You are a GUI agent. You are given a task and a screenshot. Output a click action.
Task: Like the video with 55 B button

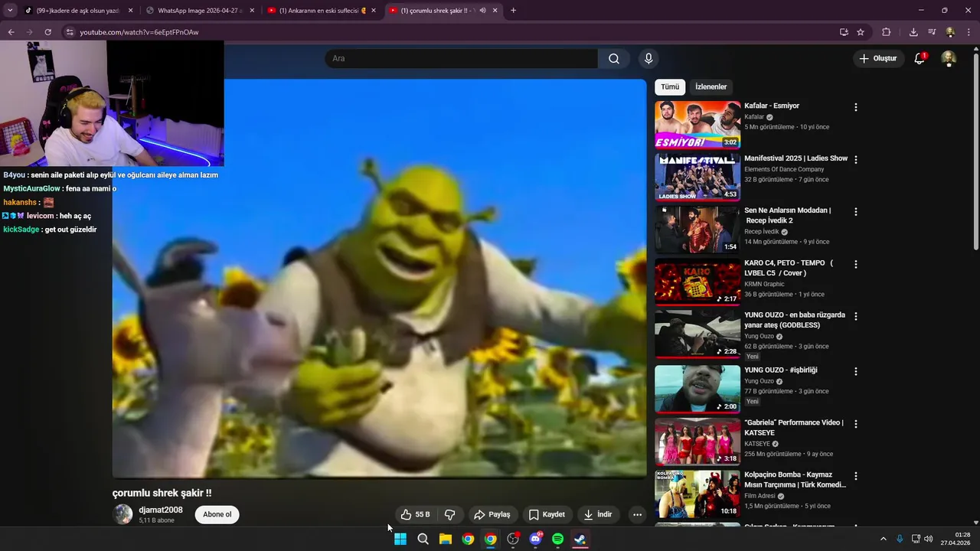click(416, 514)
